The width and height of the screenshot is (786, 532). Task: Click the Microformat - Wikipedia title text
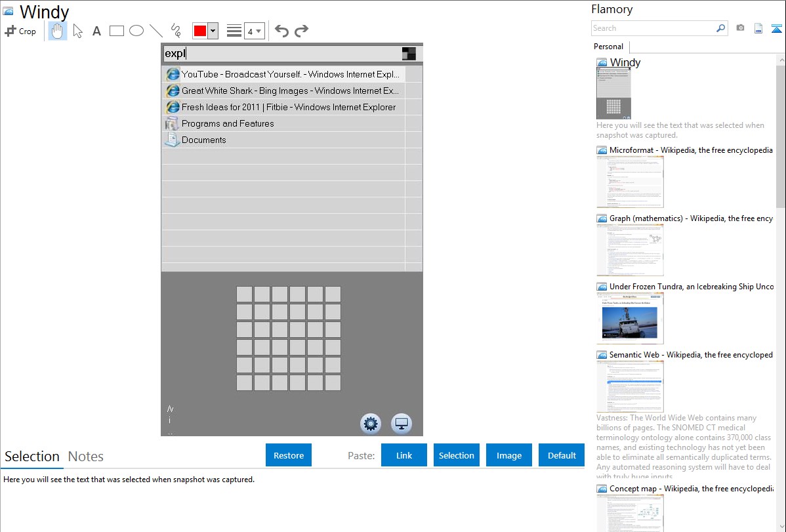pos(691,150)
